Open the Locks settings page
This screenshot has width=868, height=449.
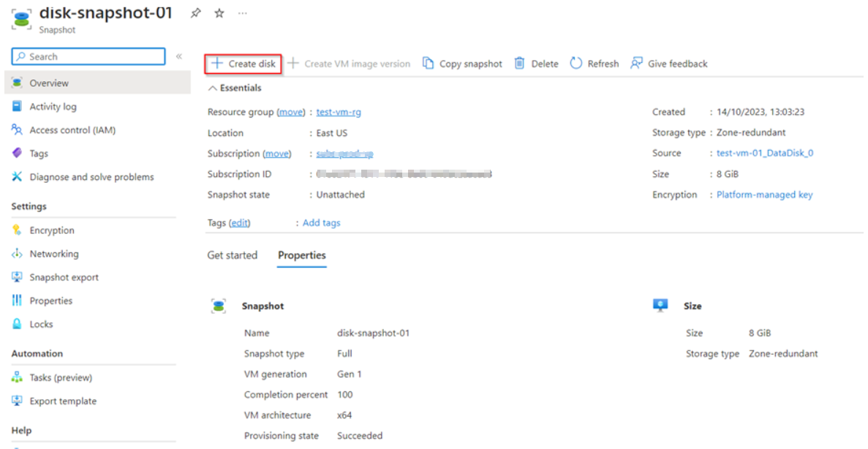[x=42, y=324]
